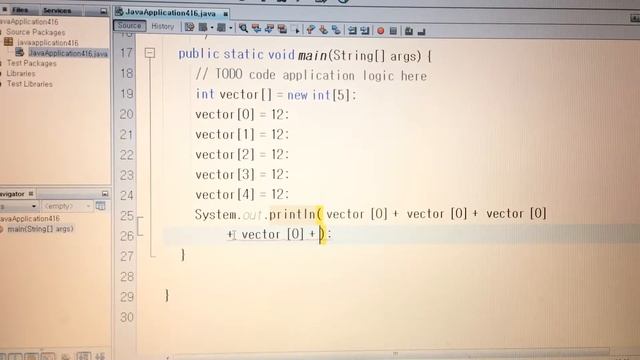
Task: Click the package icon beside javaapplication416
Action: 9,42
